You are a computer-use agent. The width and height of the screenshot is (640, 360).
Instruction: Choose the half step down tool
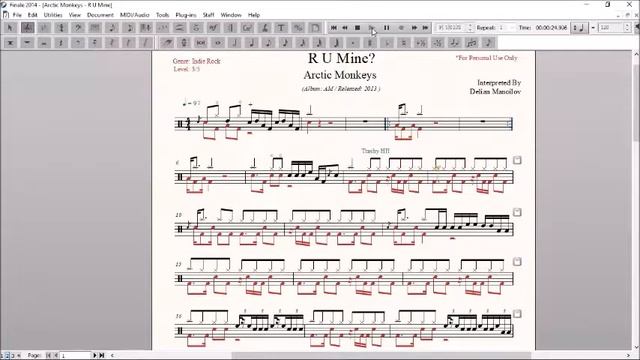438,42
